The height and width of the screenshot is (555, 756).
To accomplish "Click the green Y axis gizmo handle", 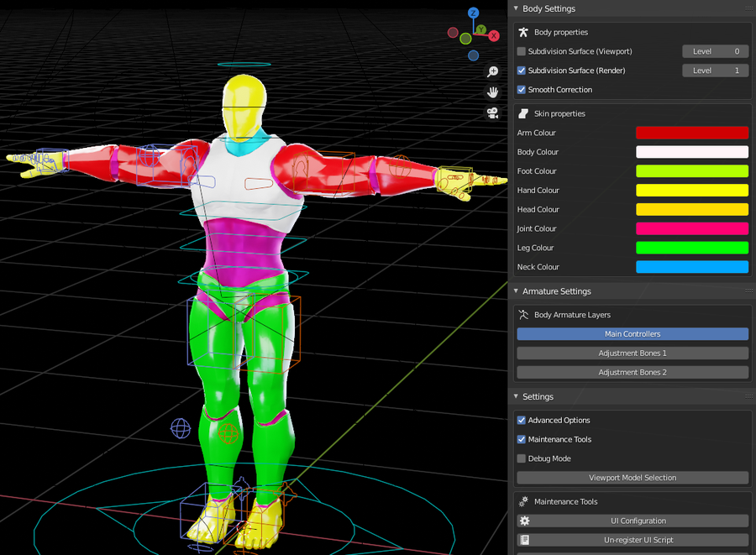I will point(480,30).
